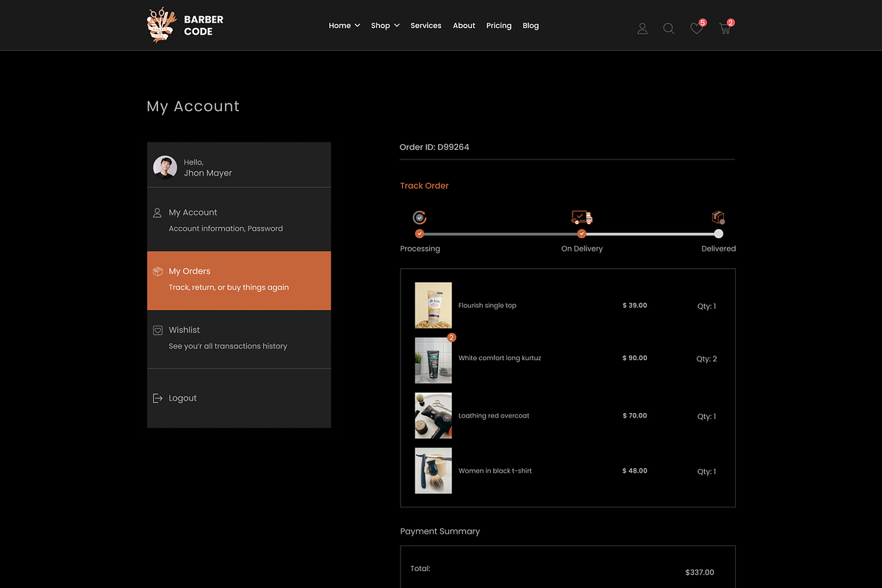
Task: Click the Hello, Jhon Mayer greeting
Action: 208,168
